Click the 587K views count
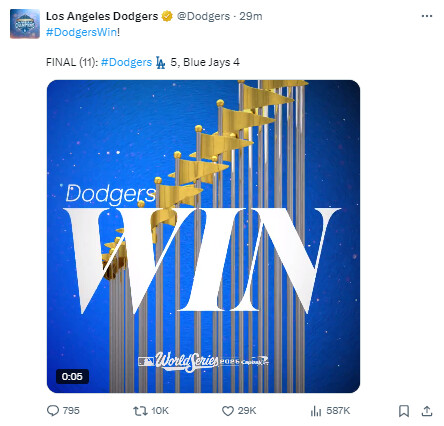 click(x=338, y=411)
